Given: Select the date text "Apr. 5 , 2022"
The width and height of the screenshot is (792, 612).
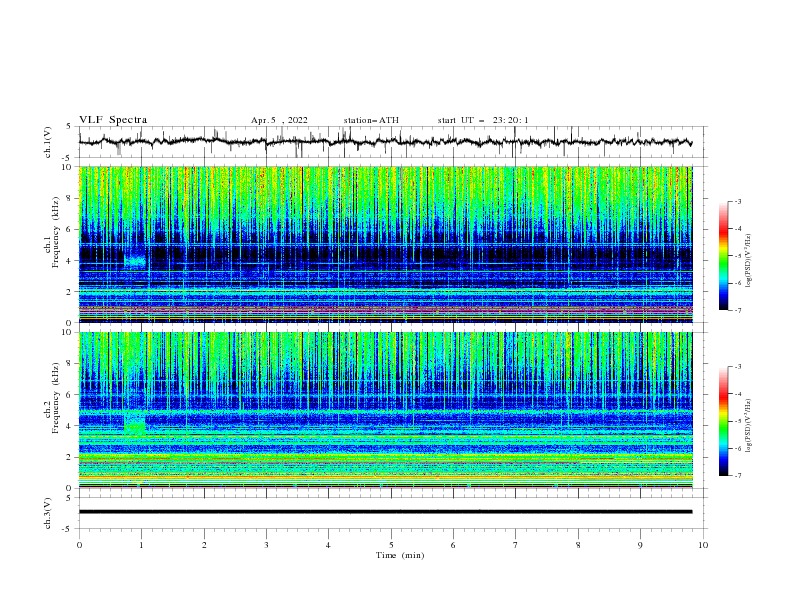Looking at the screenshot, I should (279, 120).
